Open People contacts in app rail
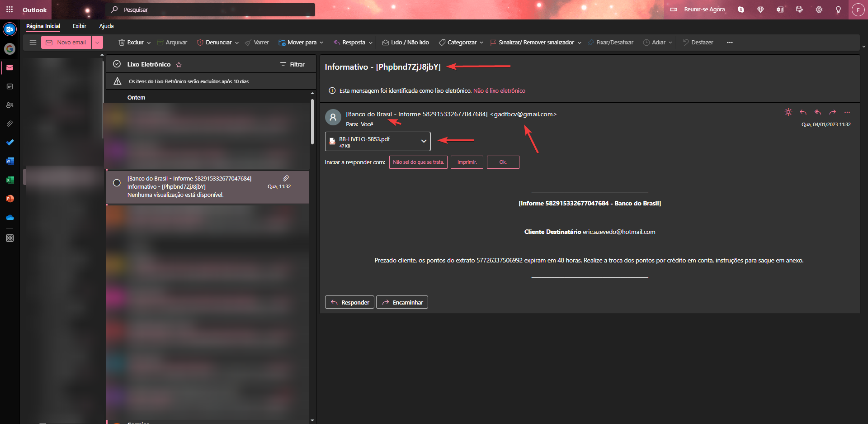The width and height of the screenshot is (868, 424). (x=9, y=105)
